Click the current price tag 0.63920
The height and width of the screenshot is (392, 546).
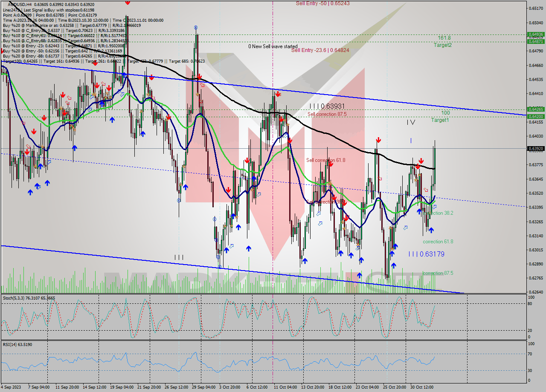(x=536, y=149)
